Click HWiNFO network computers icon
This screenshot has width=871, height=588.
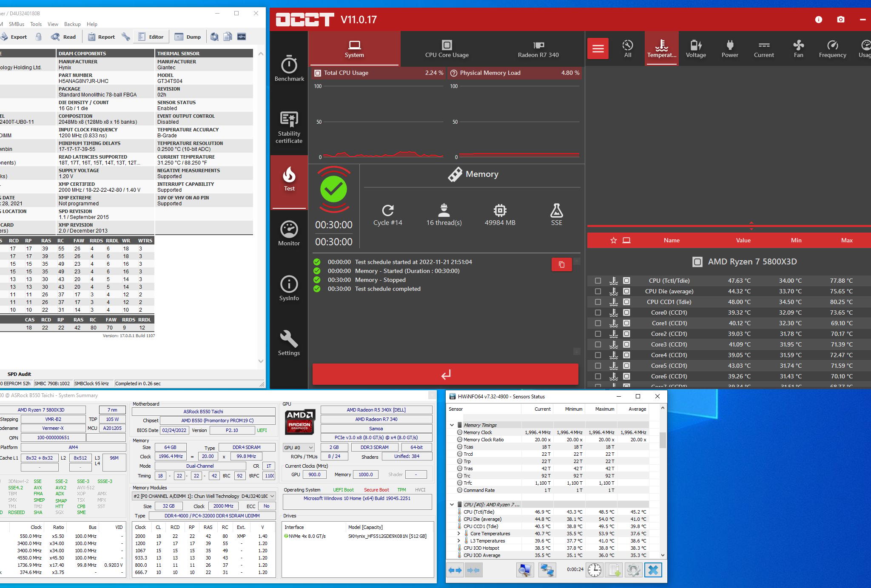click(x=547, y=570)
